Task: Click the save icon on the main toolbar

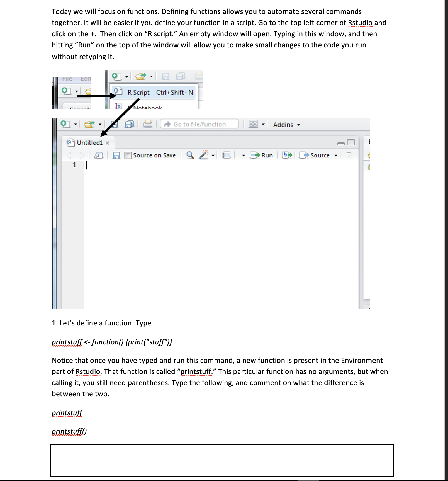Action: coord(115,124)
